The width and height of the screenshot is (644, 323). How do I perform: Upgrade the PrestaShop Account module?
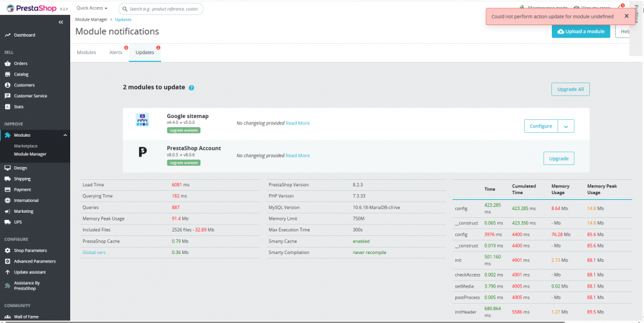pos(558,158)
